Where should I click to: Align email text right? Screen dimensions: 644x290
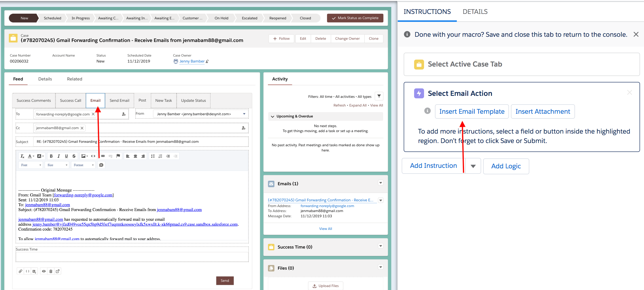[x=143, y=156]
